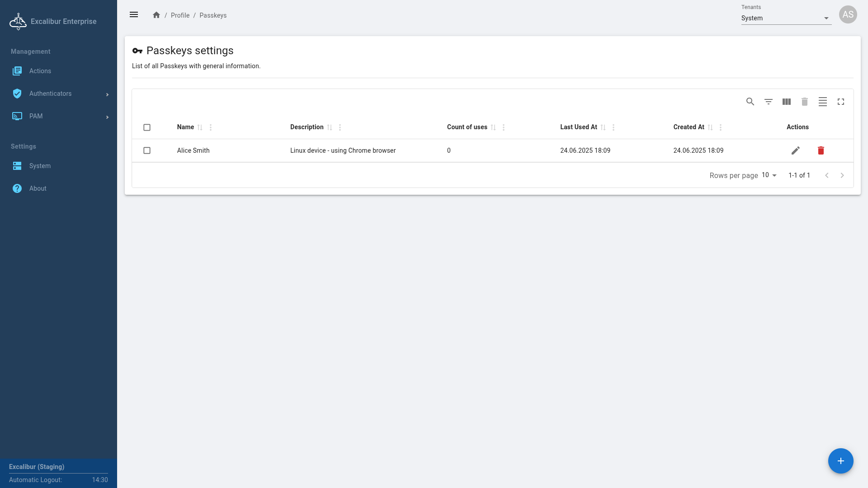This screenshot has width=868, height=488.
Task: Open the rows per page dropdown
Action: pos(769,175)
